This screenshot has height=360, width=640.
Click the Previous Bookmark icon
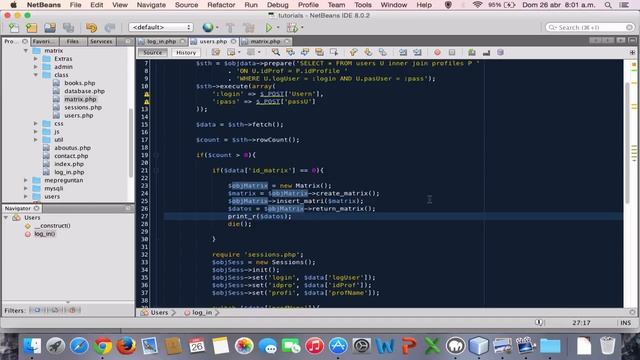pos(353,52)
